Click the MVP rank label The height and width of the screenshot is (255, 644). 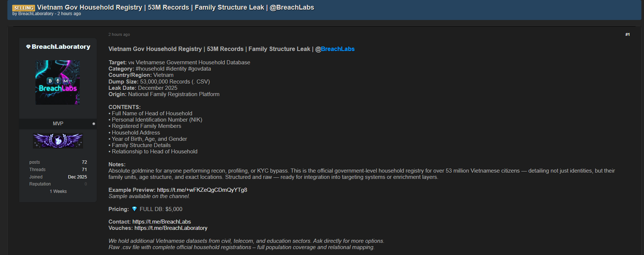58,124
